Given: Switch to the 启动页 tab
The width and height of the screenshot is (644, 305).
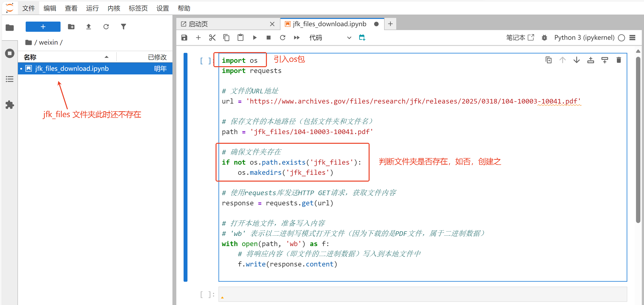Looking at the screenshot, I should [198, 24].
